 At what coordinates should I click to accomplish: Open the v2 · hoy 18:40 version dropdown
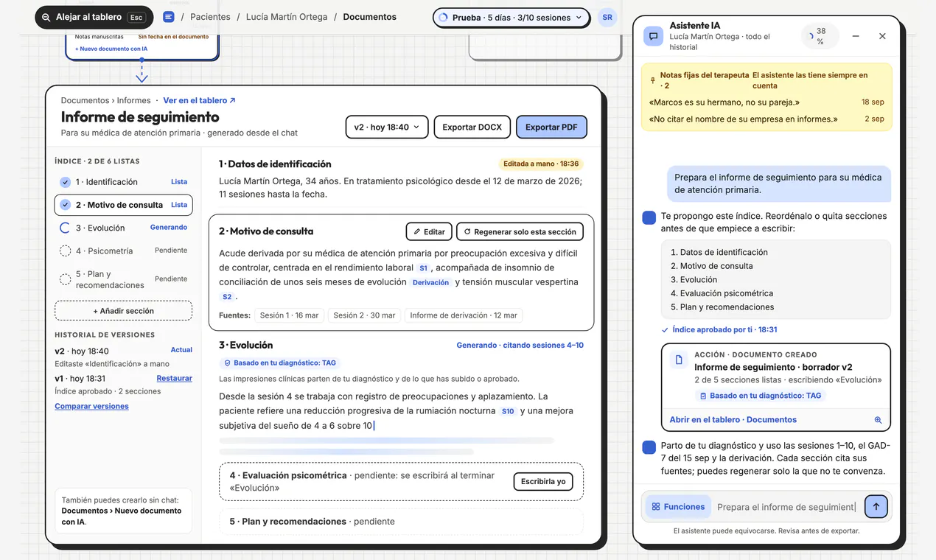(387, 127)
